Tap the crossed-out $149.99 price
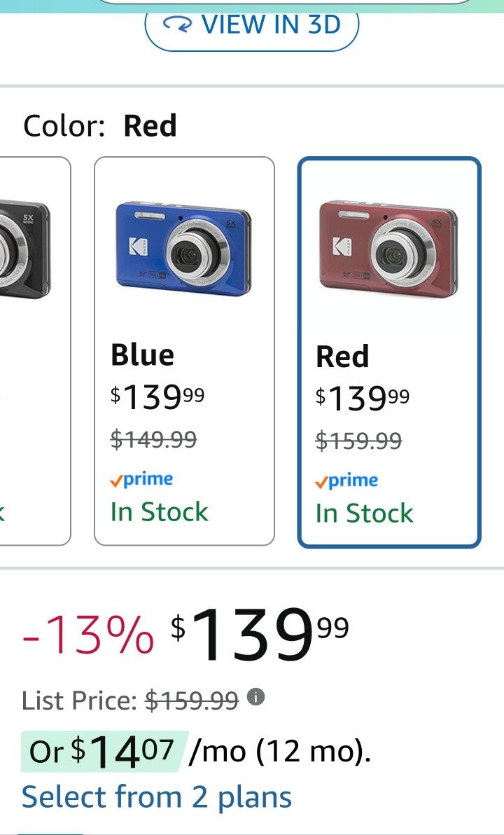The height and width of the screenshot is (835, 504). (154, 439)
